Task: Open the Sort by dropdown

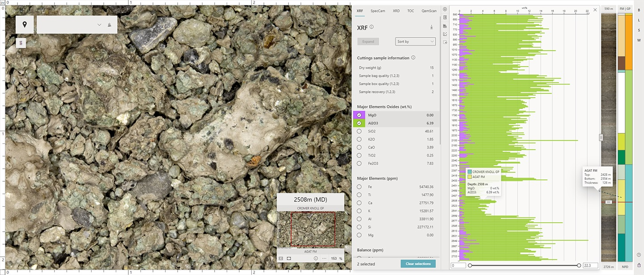Action: pyautogui.click(x=415, y=41)
